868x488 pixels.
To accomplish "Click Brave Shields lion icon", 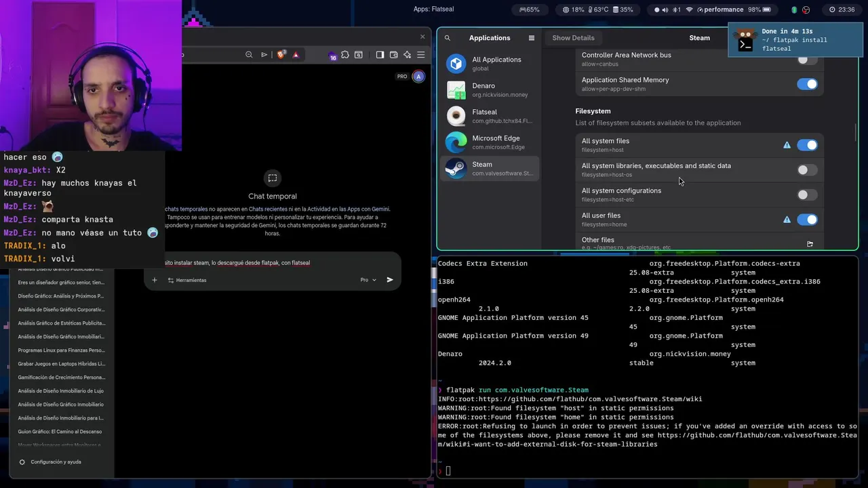I will [x=281, y=55].
